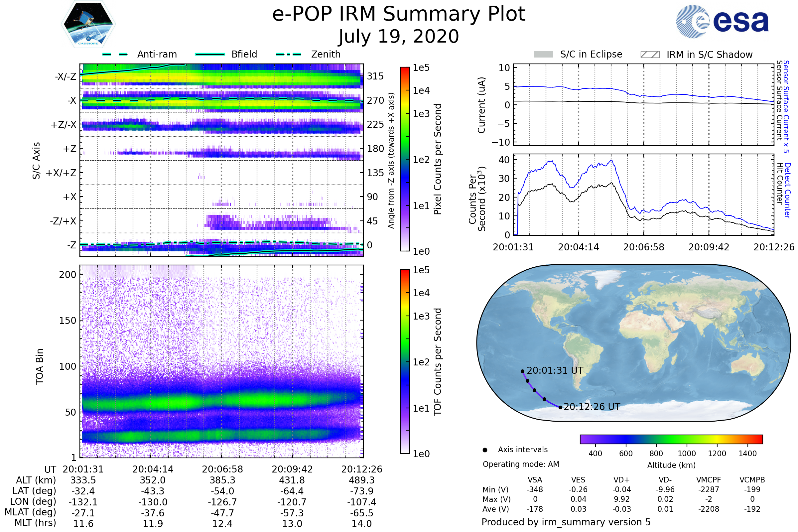Click the ESA logo
Image resolution: width=798 pixels, height=532 pixels.
tap(722, 21)
